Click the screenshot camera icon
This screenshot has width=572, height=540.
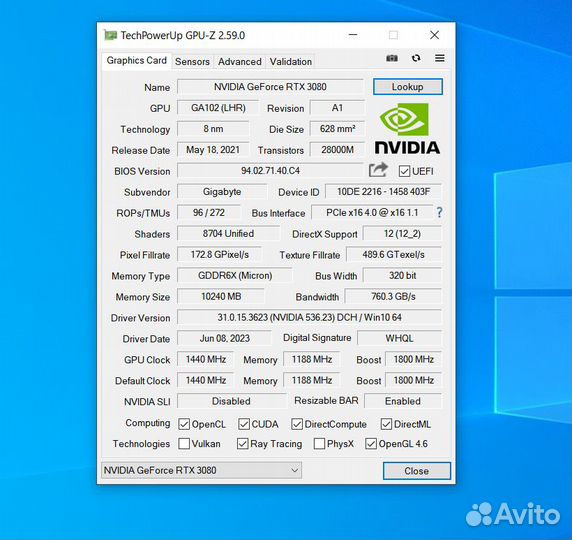392,58
